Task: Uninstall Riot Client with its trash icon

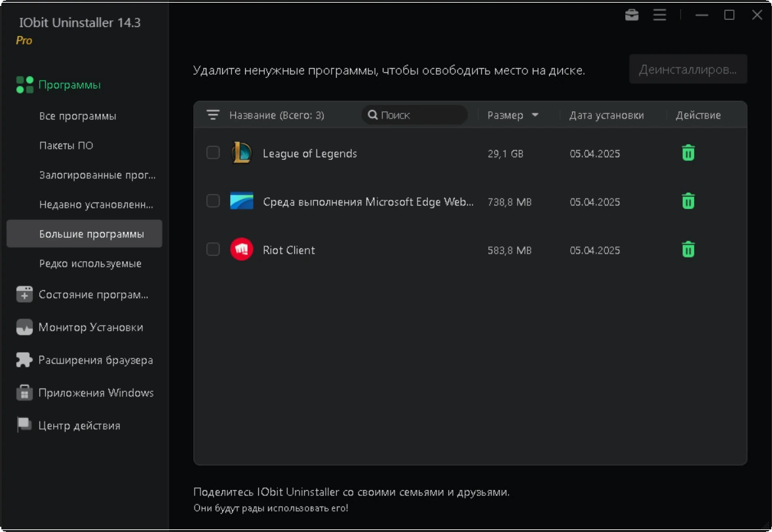Action: click(x=688, y=250)
